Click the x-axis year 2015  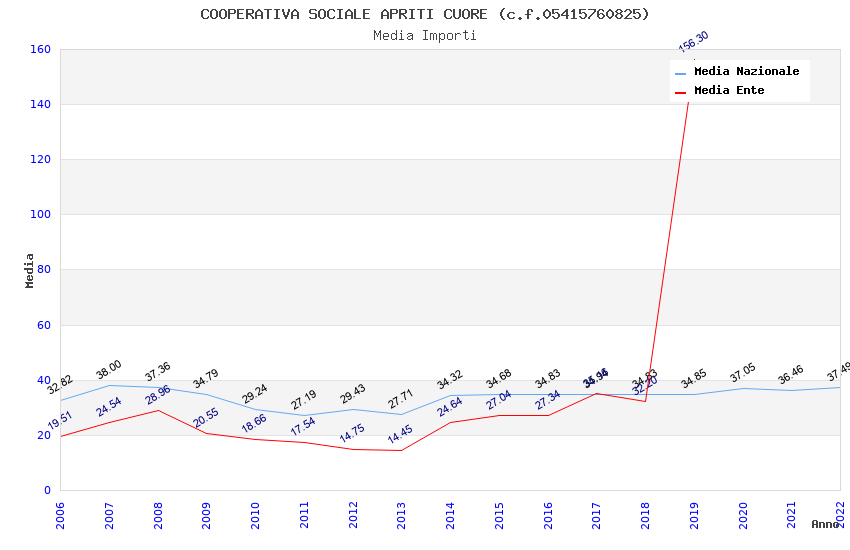click(x=499, y=515)
